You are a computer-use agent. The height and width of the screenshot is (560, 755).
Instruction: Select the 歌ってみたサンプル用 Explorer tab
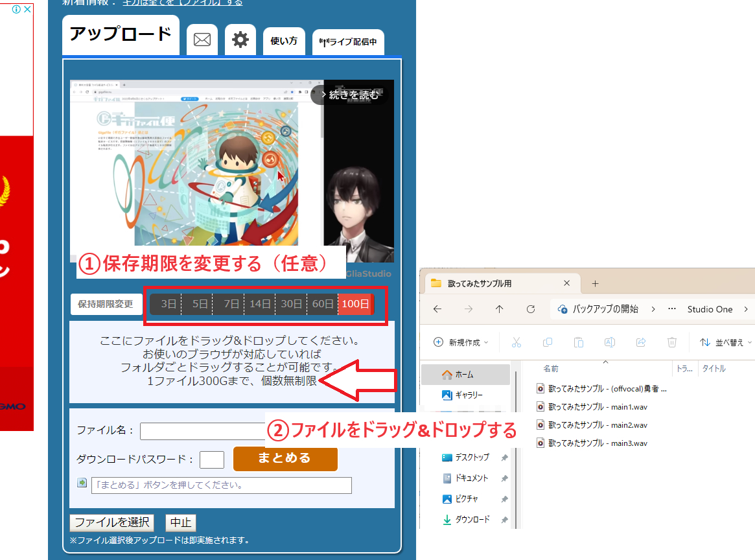pos(501,283)
